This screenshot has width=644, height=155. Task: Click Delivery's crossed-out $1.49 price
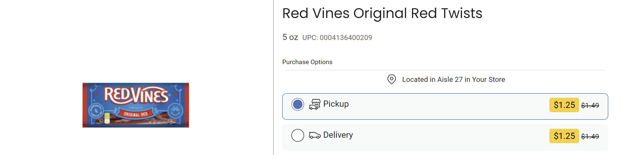pyautogui.click(x=590, y=137)
